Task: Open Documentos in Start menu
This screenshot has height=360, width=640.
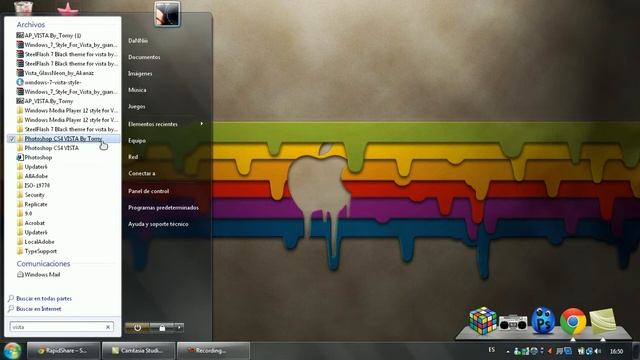Action: [144, 57]
